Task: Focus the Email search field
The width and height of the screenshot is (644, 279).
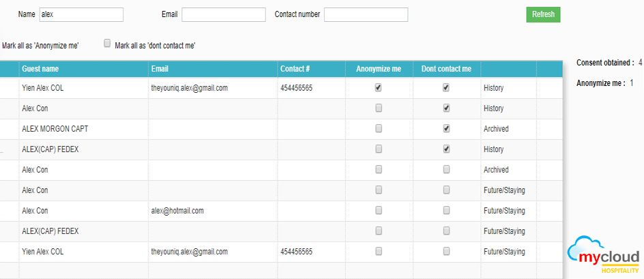Action: point(223,15)
